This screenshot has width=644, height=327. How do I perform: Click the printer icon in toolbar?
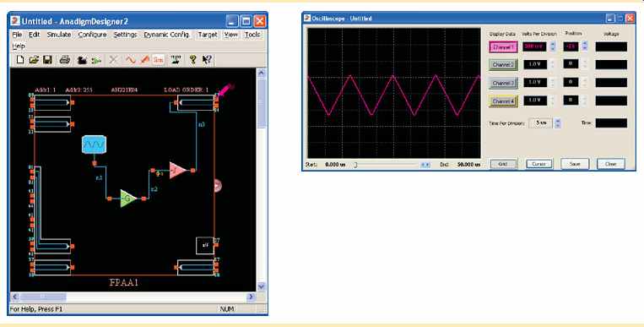[64, 61]
